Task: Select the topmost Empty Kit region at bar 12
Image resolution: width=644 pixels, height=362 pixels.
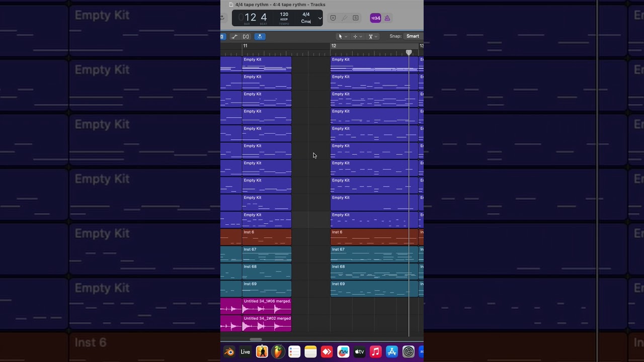Action: coord(374,64)
